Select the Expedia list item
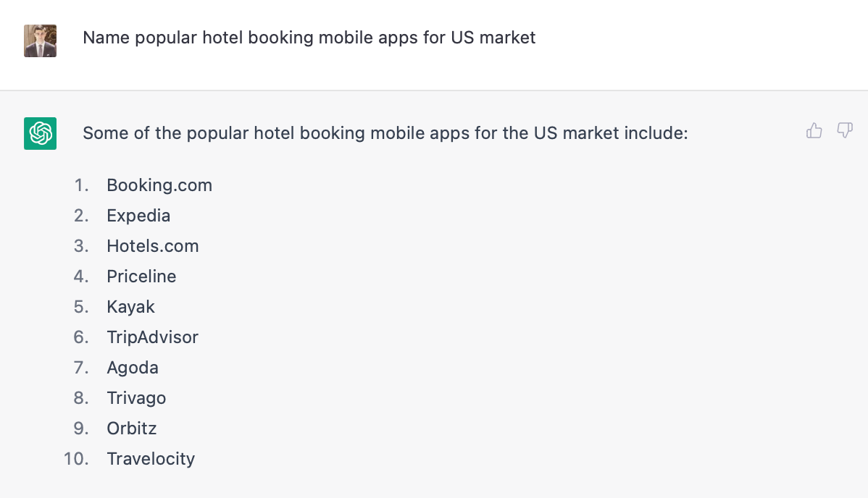This screenshot has width=868, height=498. click(138, 216)
